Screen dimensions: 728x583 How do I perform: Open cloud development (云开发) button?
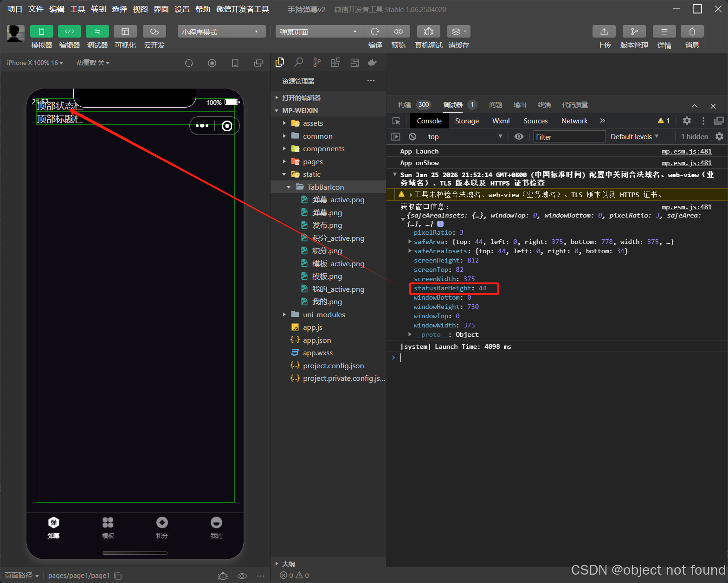(155, 32)
